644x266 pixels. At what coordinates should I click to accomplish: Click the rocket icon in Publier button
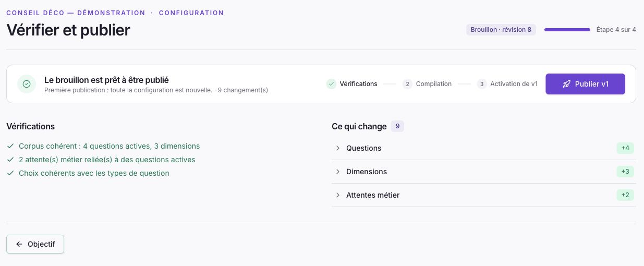pyautogui.click(x=567, y=84)
